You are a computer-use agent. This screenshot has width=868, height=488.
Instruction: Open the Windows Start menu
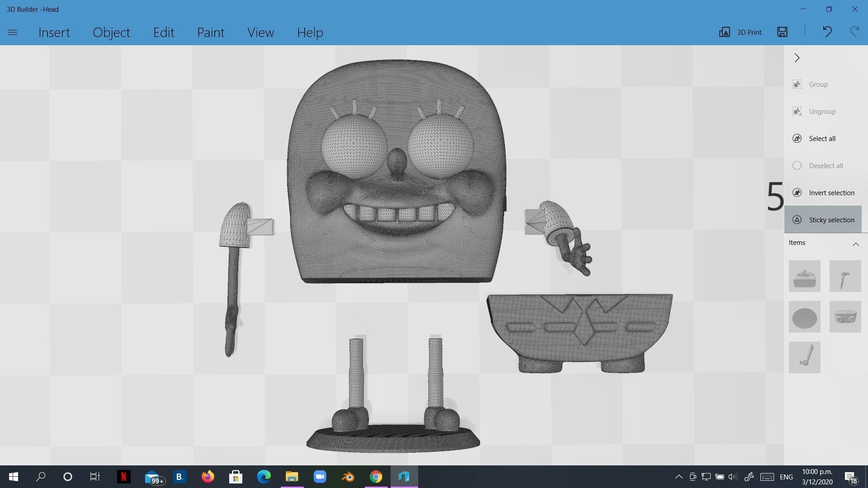click(x=14, y=477)
